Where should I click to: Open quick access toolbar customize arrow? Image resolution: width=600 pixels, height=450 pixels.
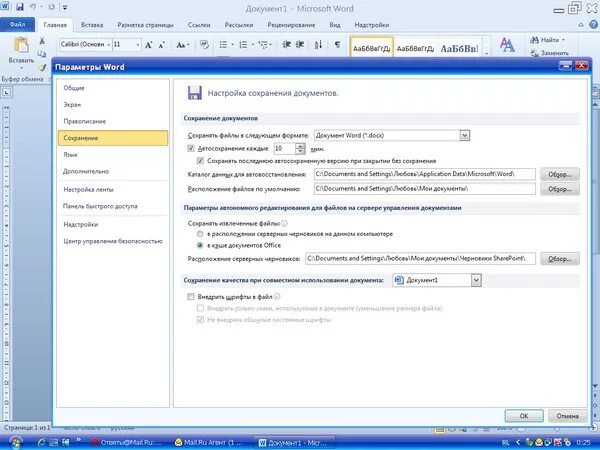pyautogui.click(x=65, y=7)
